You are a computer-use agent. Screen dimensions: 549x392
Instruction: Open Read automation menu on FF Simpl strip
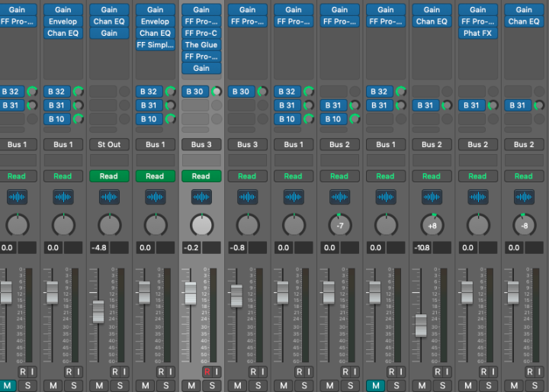pyautogui.click(x=156, y=176)
